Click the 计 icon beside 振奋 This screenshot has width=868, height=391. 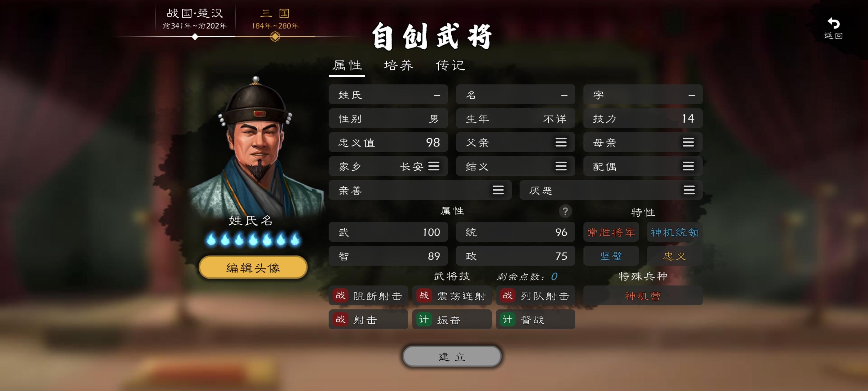click(x=424, y=320)
